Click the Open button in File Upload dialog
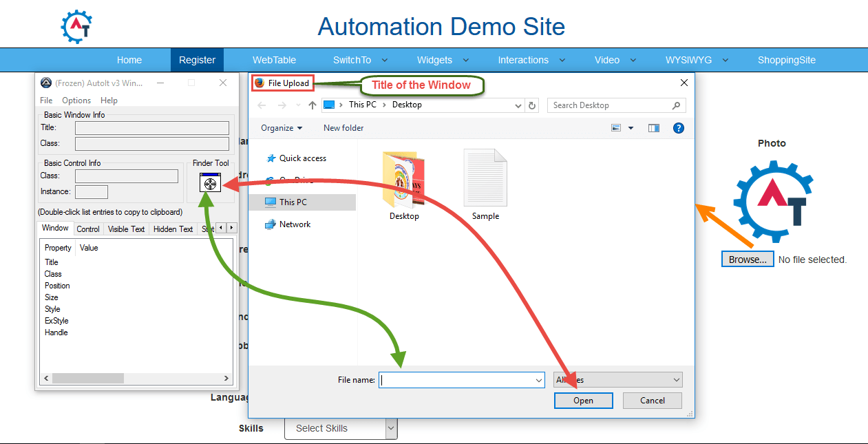868x444 pixels. [x=583, y=400]
